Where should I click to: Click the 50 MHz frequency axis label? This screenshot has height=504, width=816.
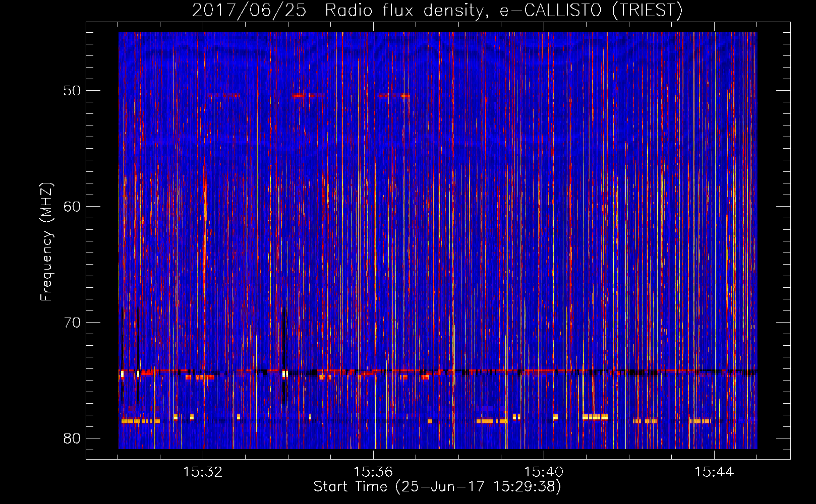coord(72,91)
